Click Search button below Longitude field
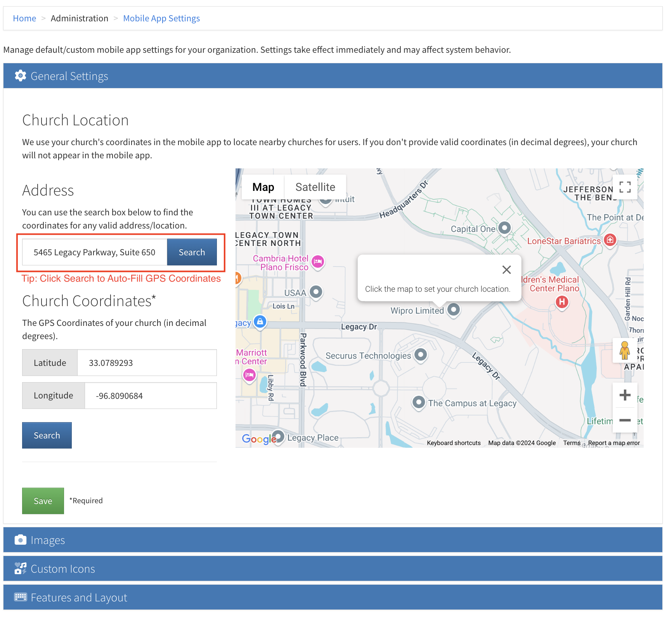 coord(47,435)
